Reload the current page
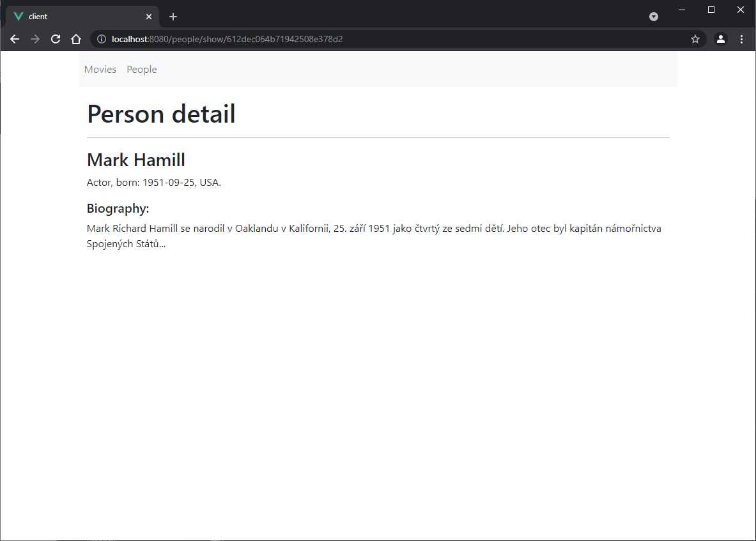 coord(56,39)
